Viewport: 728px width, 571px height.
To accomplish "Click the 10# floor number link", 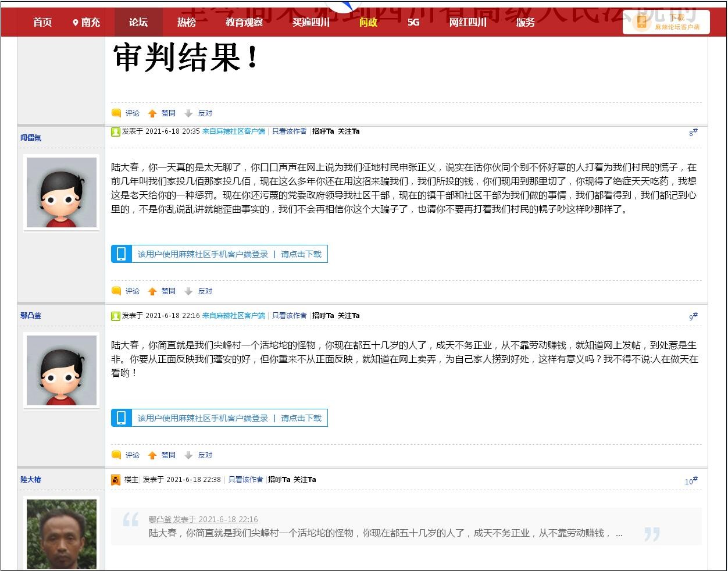I will click(691, 481).
